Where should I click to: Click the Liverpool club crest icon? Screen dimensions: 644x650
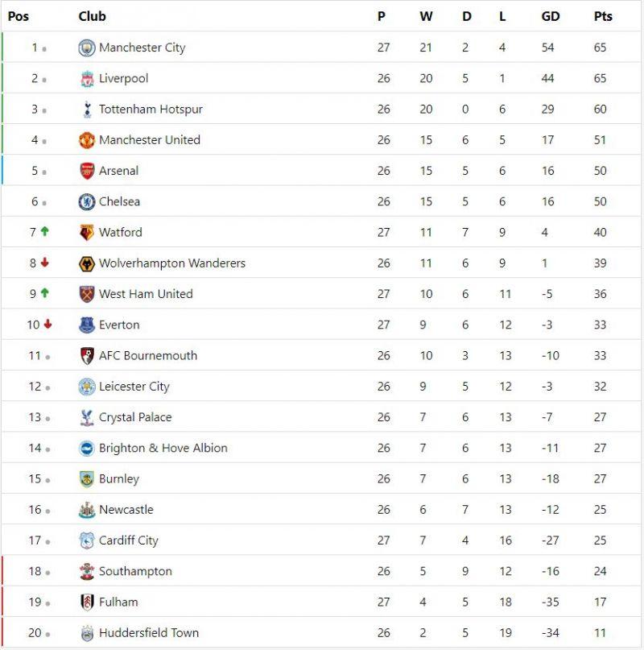(87, 79)
